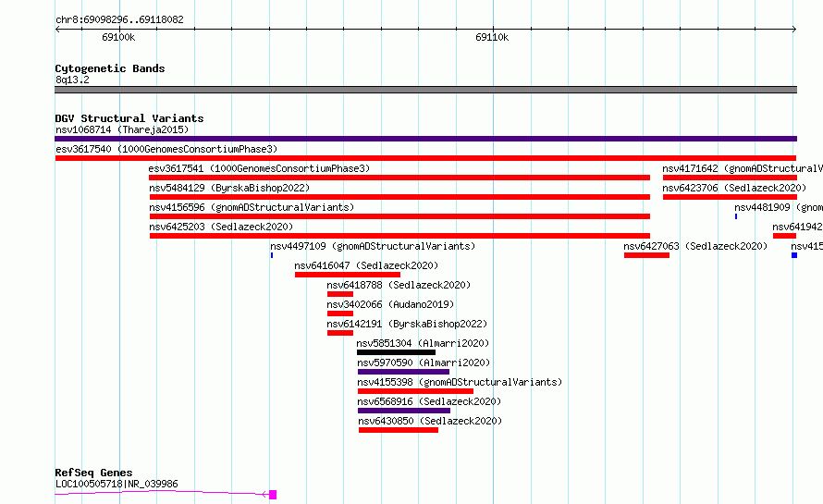The image size is (823, 504).
Task: Click the Cytogenetic Bands track title
Action: coord(110,68)
